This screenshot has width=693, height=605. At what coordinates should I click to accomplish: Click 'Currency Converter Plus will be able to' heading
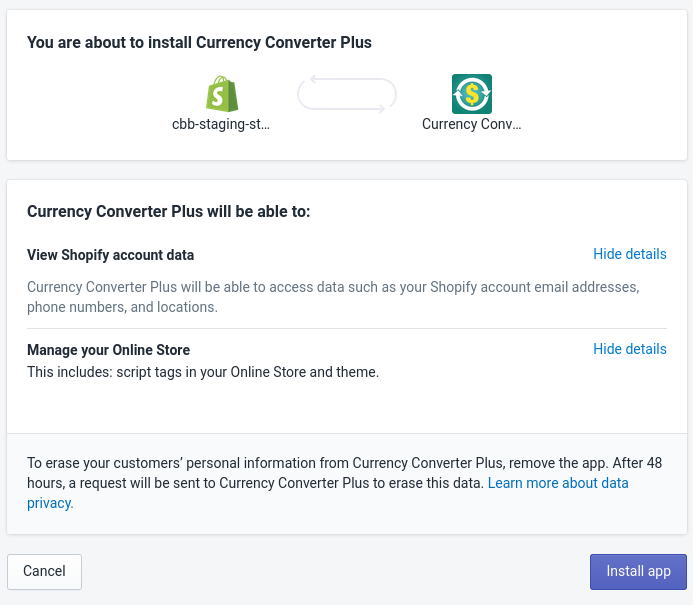tap(169, 212)
